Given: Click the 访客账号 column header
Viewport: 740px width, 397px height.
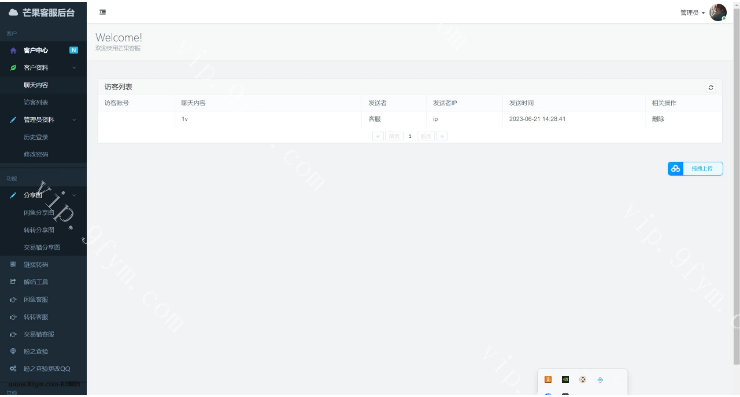Looking at the screenshot, I should pos(117,103).
